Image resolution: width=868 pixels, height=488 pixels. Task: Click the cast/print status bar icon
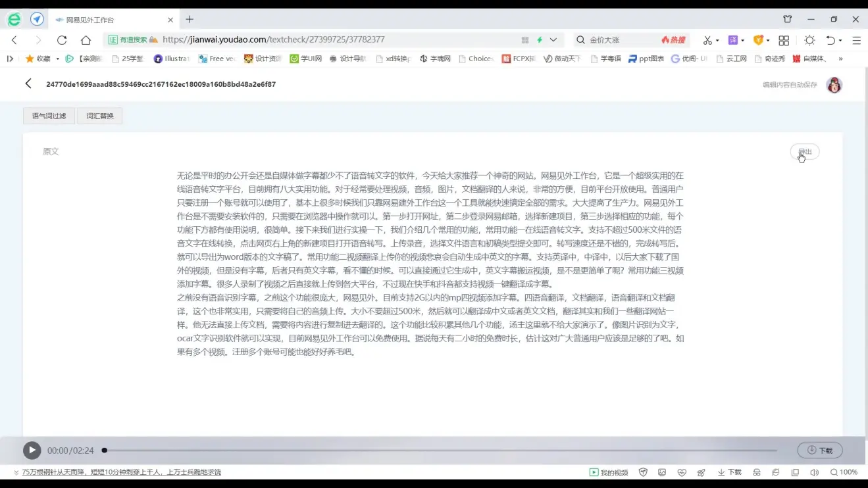click(757, 472)
